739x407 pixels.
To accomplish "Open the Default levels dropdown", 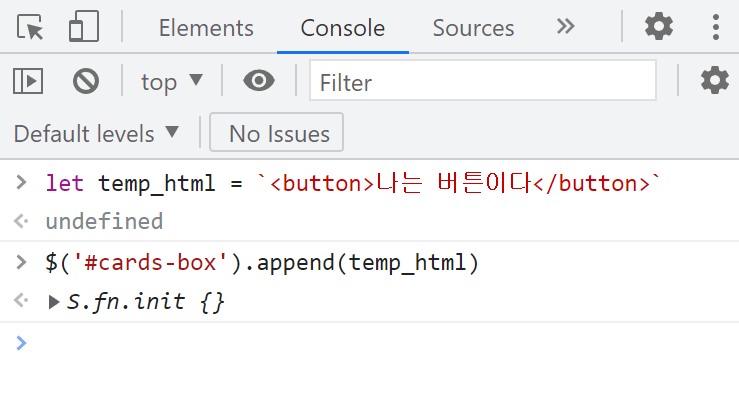I will tap(96, 134).
